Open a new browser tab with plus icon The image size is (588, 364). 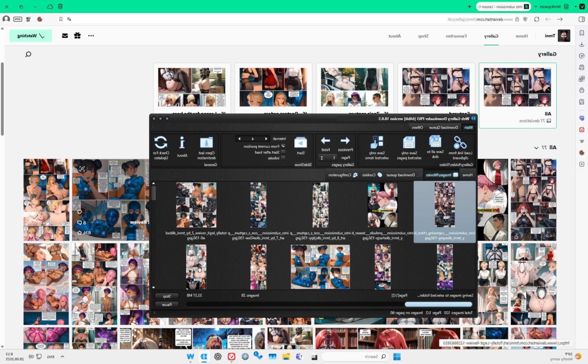tap(469, 7)
